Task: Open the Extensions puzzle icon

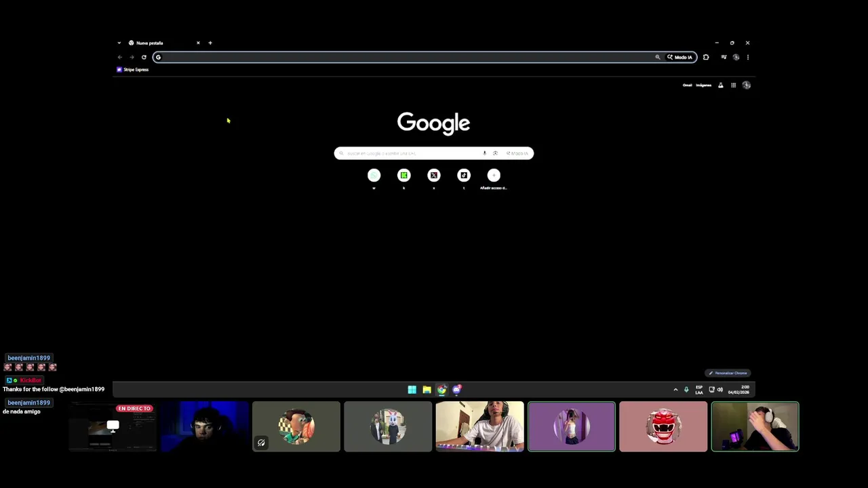Action: tap(706, 57)
